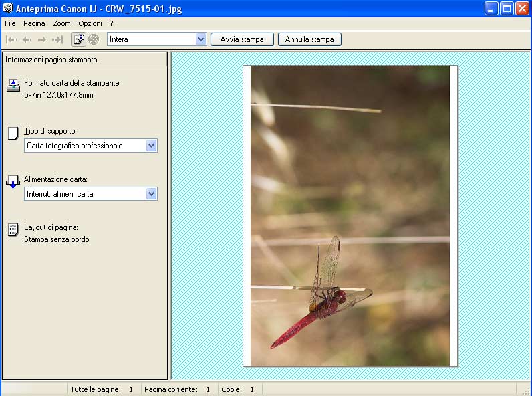Click the Alimentazione carta feed icon
The height and width of the screenshot is (396, 532).
point(13,181)
